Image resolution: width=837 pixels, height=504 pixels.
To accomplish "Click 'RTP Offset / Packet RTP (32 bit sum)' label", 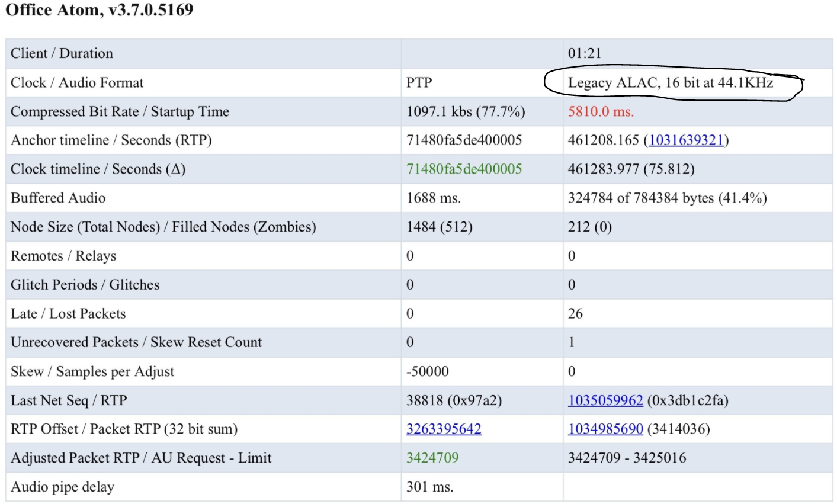I will pos(124,429).
